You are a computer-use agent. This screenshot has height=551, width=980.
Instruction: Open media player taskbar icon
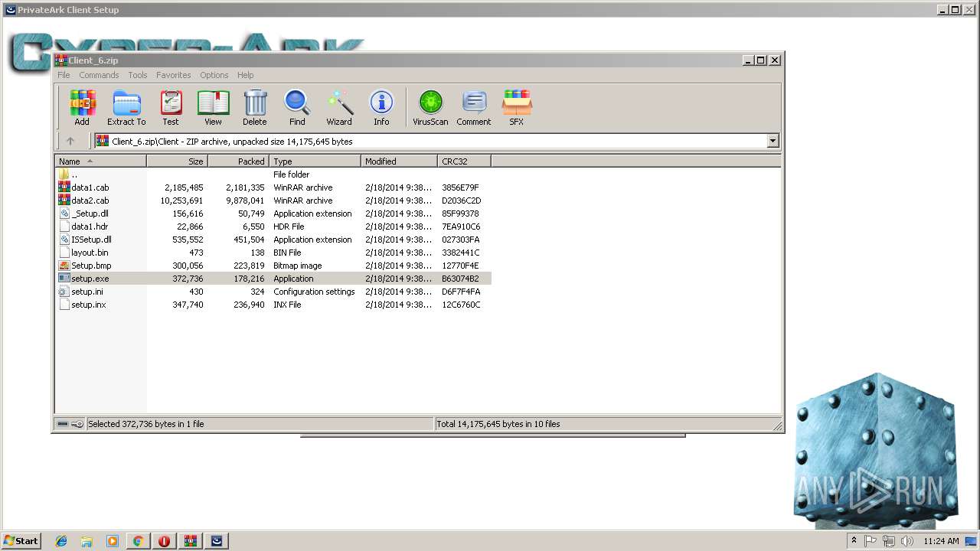coord(113,541)
